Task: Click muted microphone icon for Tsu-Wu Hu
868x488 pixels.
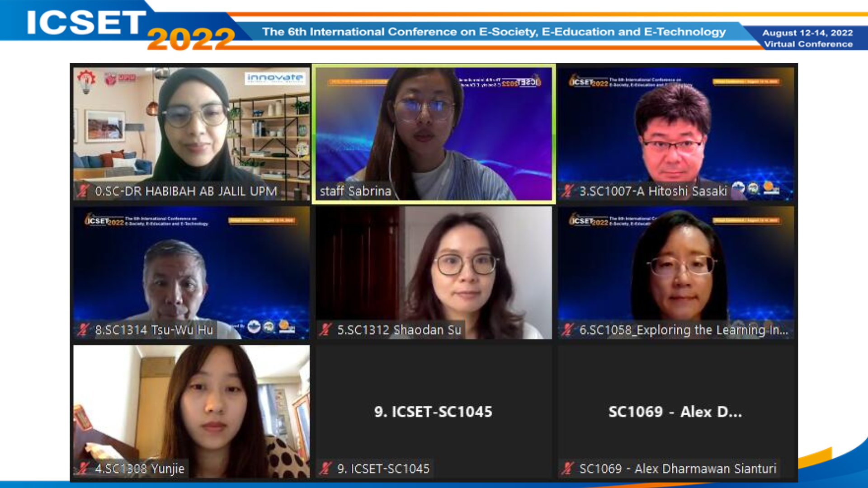Action: click(83, 330)
